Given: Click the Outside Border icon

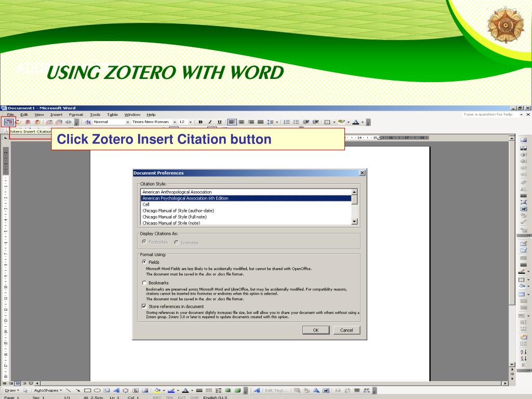Looking at the screenshot, I should (x=327, y=122).
